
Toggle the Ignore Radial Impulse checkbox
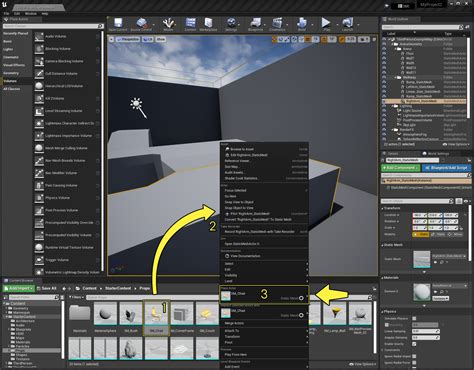(x=414, y=356)
